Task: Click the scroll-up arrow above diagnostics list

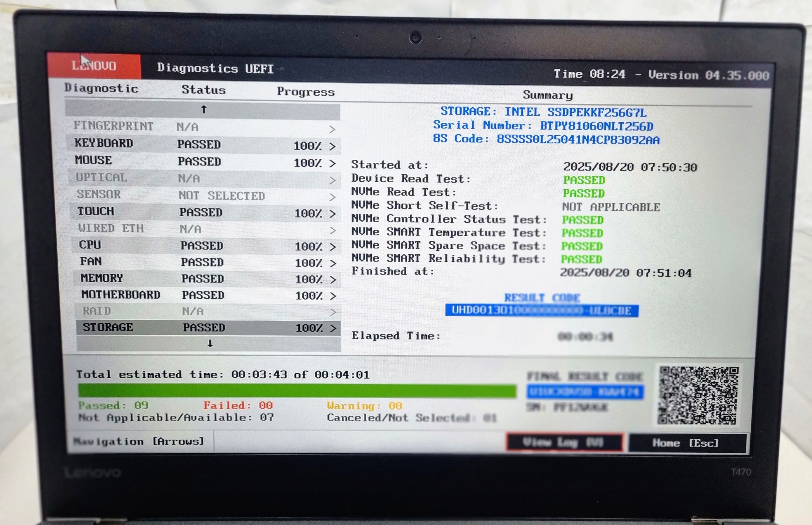Action: click(x=204, y=109)
